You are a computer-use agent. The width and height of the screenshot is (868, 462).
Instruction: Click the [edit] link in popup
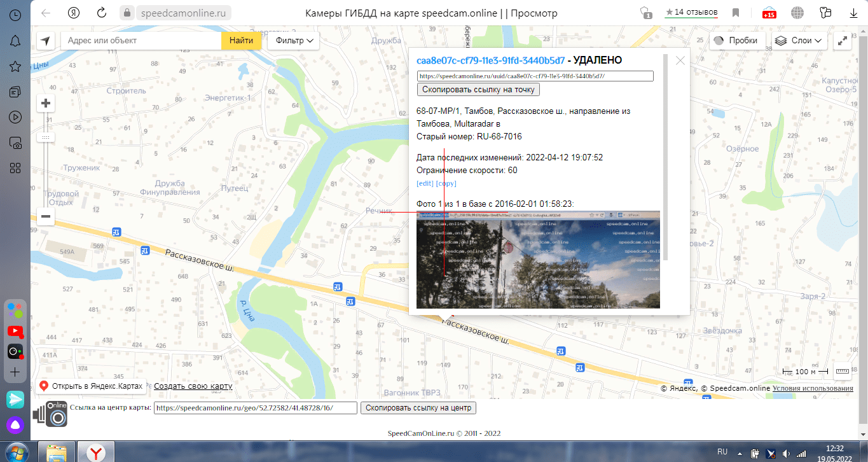(x=425, y=183)
